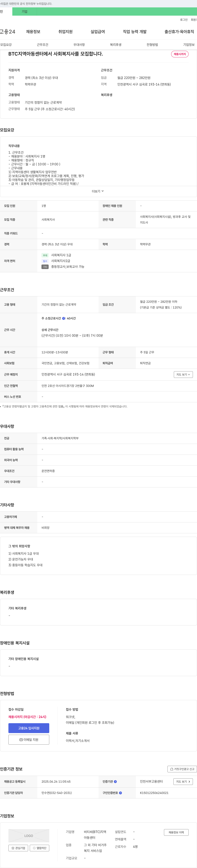The image size is (197, 868).
Task: Click the 우대 badge next to 사회복지사 1급
Action: tap(45, 255)
